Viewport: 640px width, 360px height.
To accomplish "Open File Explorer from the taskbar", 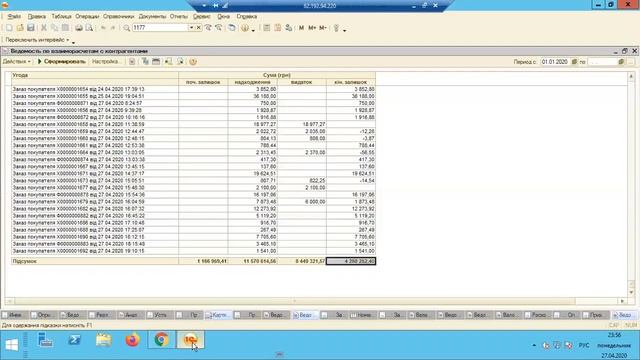I will tap(103, 340).
